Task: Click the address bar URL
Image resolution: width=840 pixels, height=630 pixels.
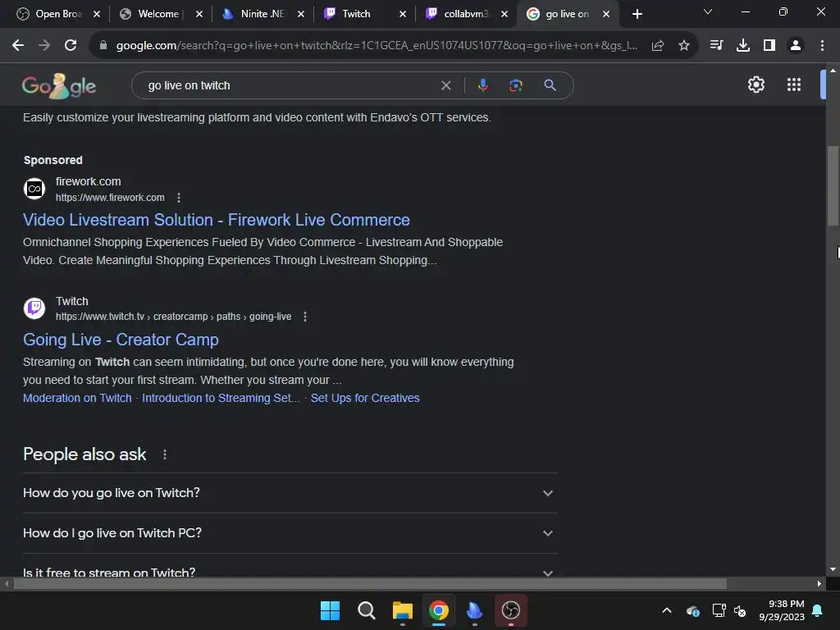Action: 377,46
